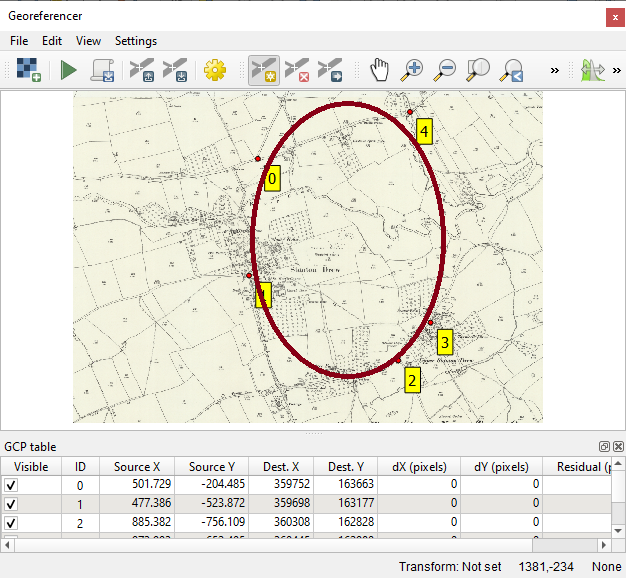Click the Dest. Y column header
Screen dimensions: 626x578
click(346, 467)
